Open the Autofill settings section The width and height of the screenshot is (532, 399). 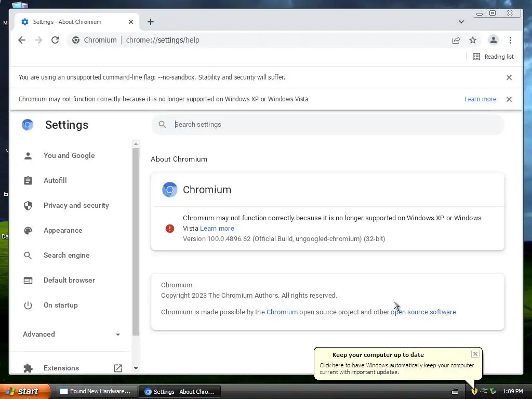tap(55, 180)
